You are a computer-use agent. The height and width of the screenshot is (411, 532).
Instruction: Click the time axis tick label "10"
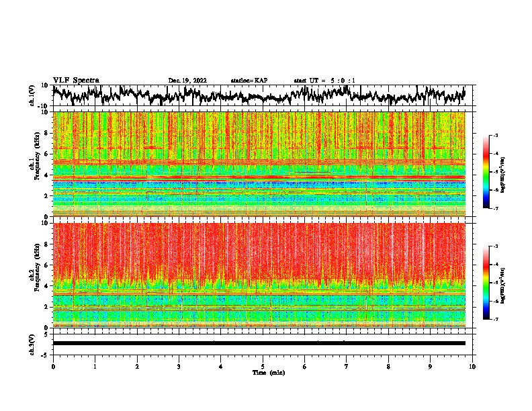(472, 367)
